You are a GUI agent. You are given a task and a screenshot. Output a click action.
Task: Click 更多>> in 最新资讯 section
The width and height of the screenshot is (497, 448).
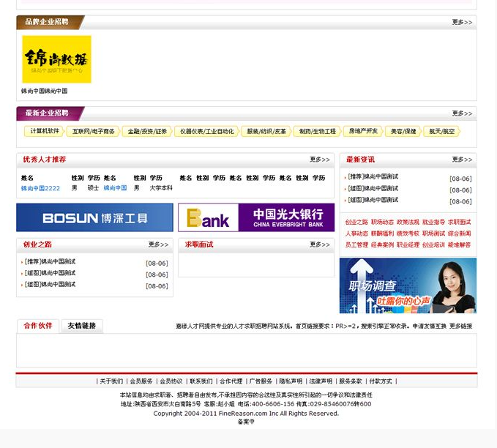pyautogui.click(x=462, y=160)
